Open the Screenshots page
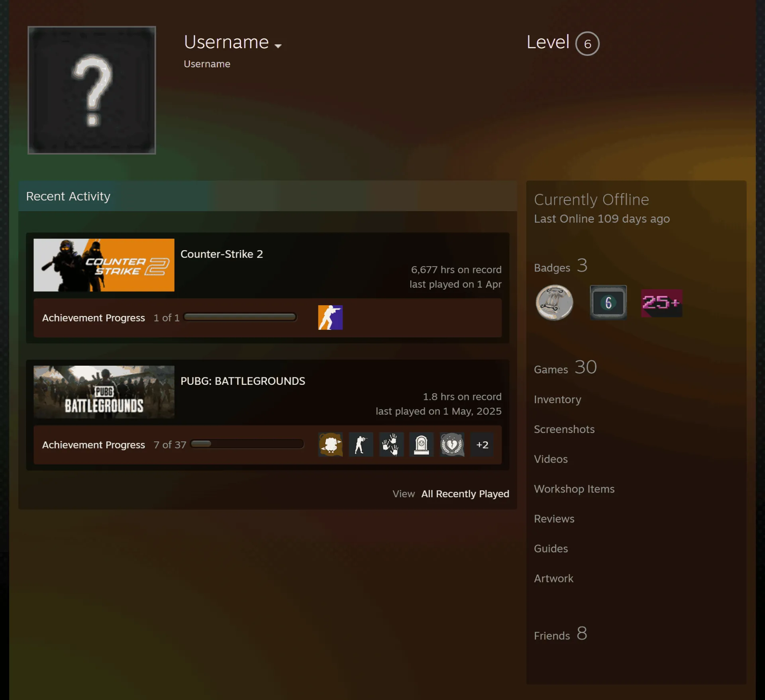The width and height of the screenshot is (765, 700). click(x=564, y=429)
